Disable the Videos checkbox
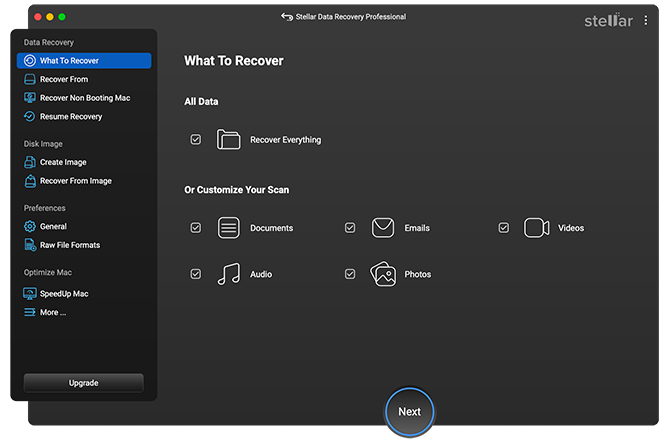The width and height of the screenshot is (668, 443). click(x=504, y=228)
